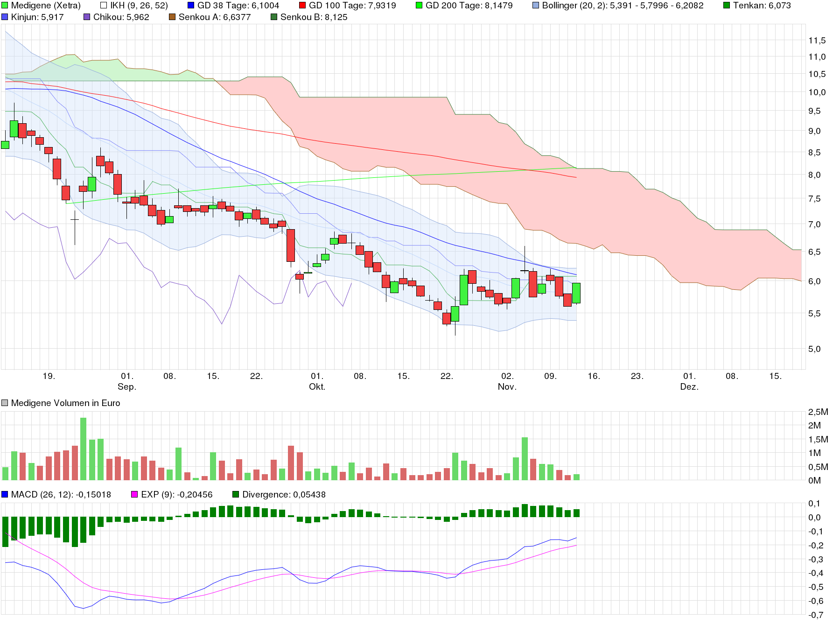Screen dimensions: 840x624
Task: Click the purple Chikou legend swatch
Action: click(87, 17)
